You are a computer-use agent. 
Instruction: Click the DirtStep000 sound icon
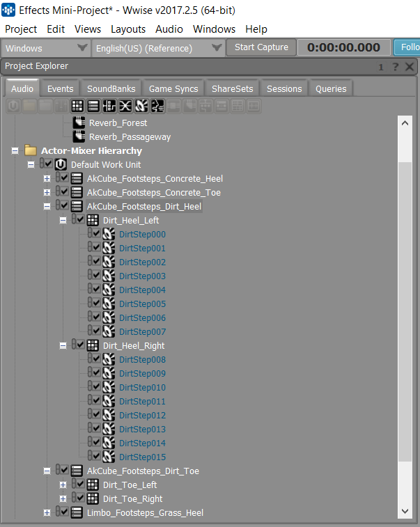click(109, 234)
